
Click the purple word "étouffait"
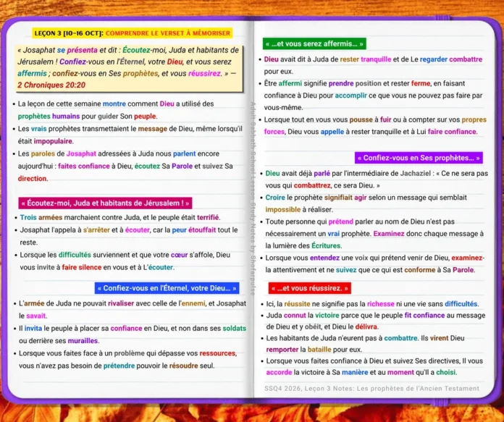pyautogui.click(x=202, y=229)
